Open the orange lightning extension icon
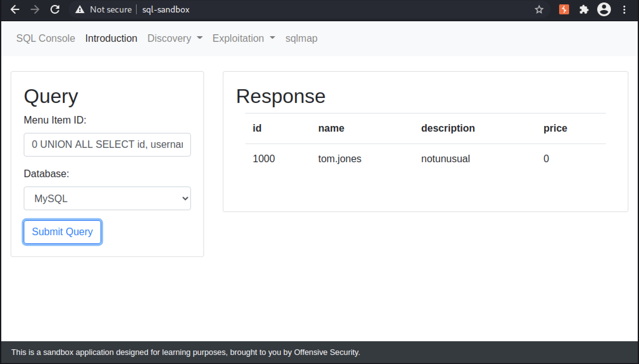Viewport: 639px width, 364px height. pyautogui.click(x=564, y=9)
